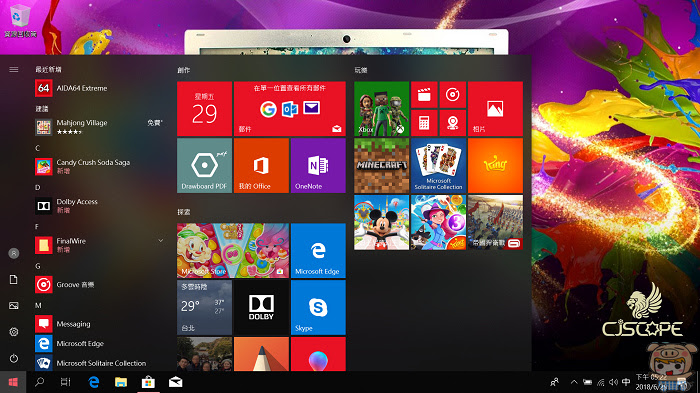Open the Microsoft Solitaire Collection tile
The image size is (700, 393).
438,165
